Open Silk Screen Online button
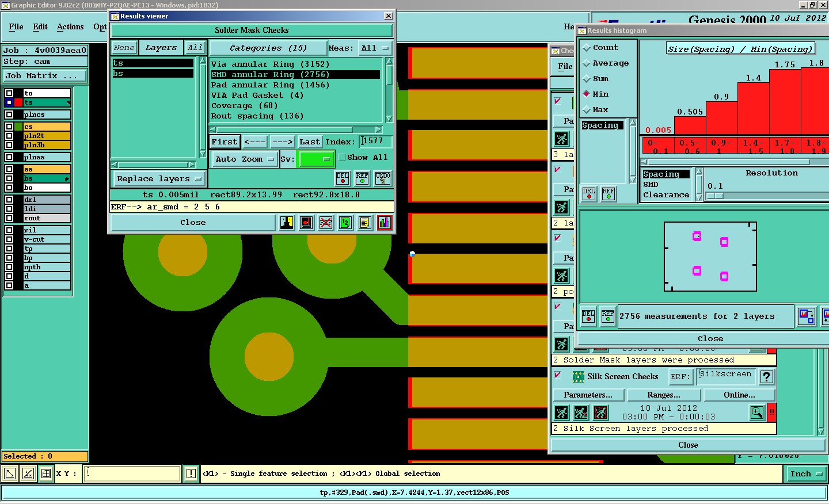 click(x=739, y=395)
